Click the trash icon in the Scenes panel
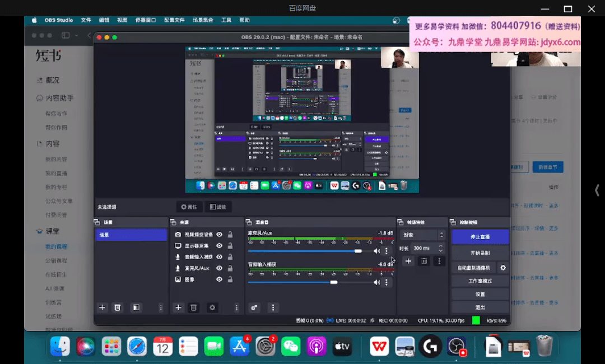The image size is (605, 364). tap(117, 307)
